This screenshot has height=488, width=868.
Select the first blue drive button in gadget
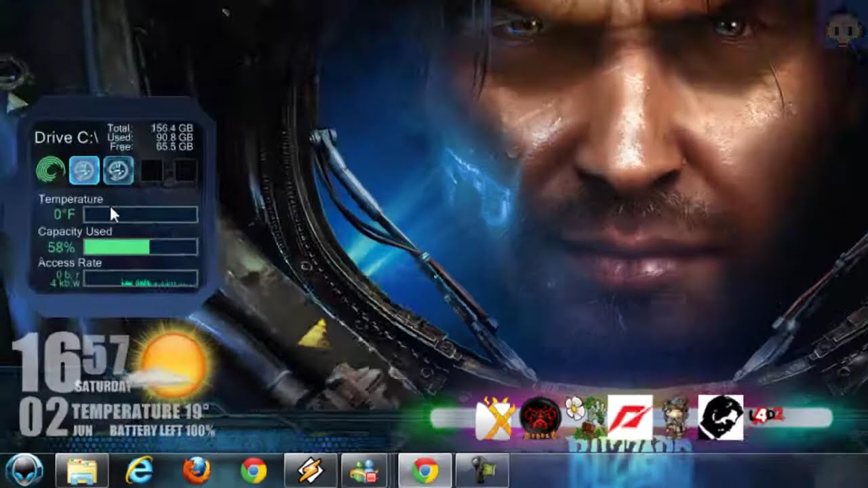click(x=84, y=170)
